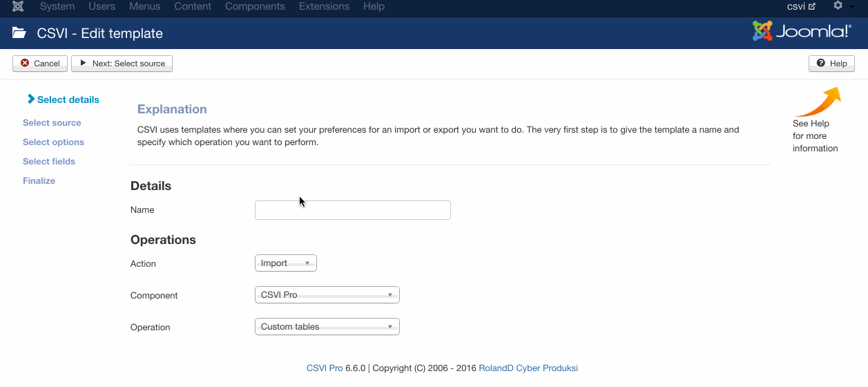Image resolution: width=868 pixels, height=387 pixels.
Task: Open the Component dropdown showing CSVI Pro
Action: coord(327,295)
